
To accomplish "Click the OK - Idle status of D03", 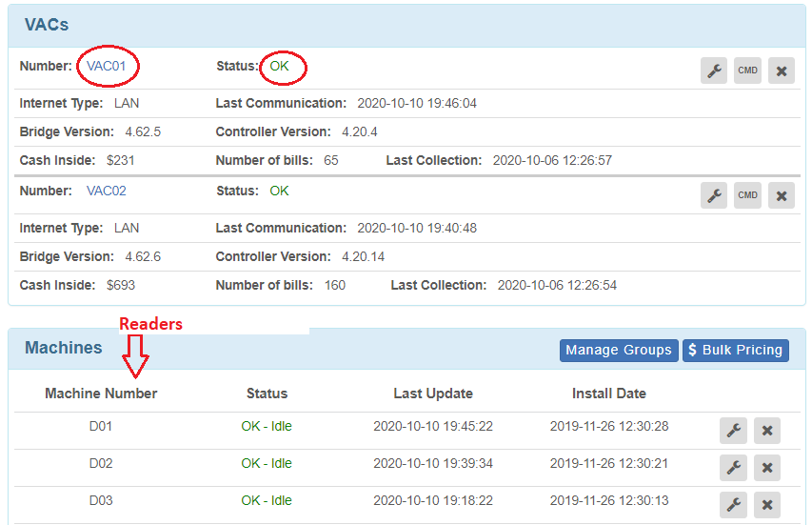I will coord(267,500).
